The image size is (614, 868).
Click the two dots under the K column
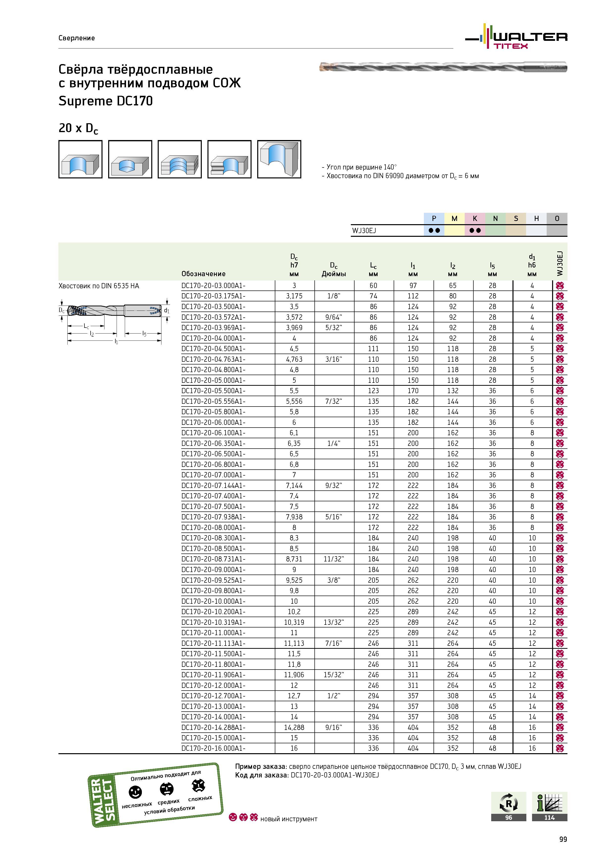click(x=475, y=231)
